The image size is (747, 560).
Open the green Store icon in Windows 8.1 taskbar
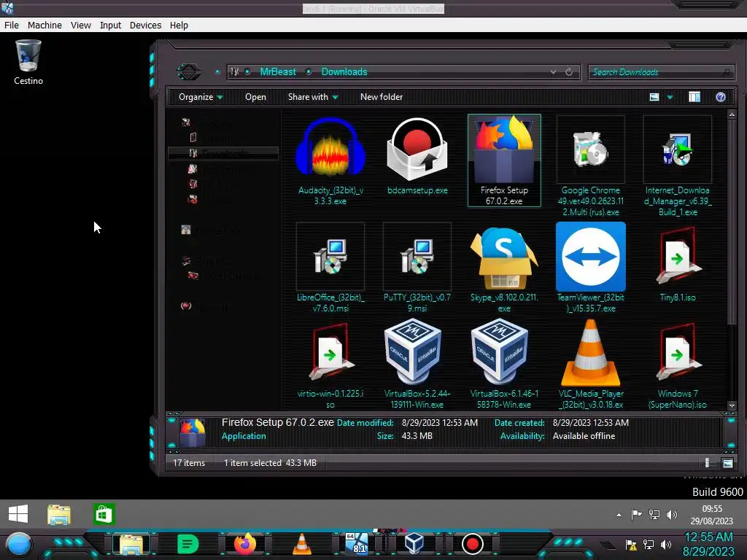tap(104, 514)
